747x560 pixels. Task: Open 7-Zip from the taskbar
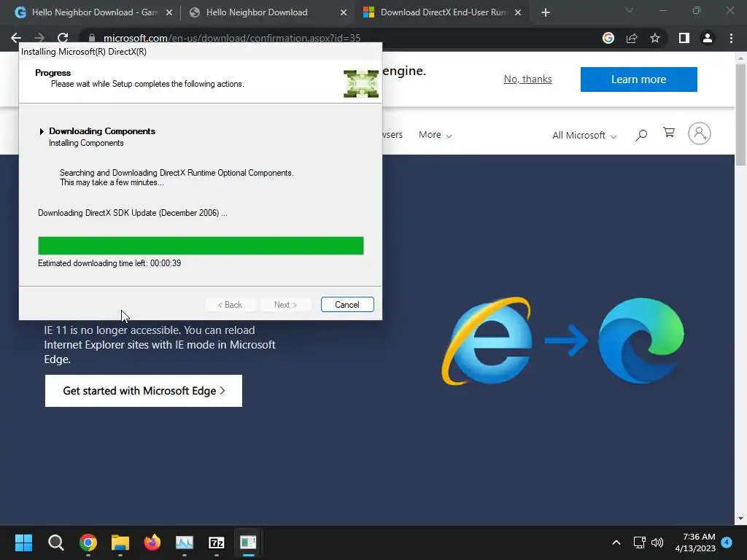[x=216, y=542]
